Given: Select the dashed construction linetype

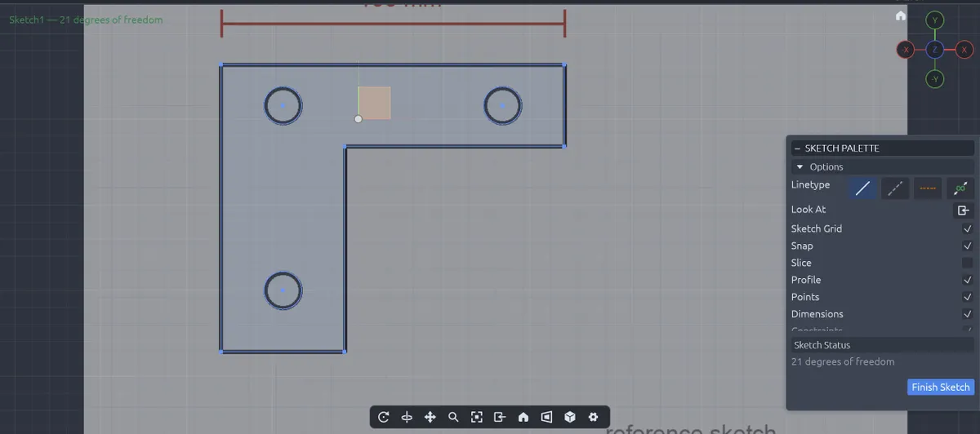Looking at the screenshot, I should pyautogui.click(x=895, y=188).
